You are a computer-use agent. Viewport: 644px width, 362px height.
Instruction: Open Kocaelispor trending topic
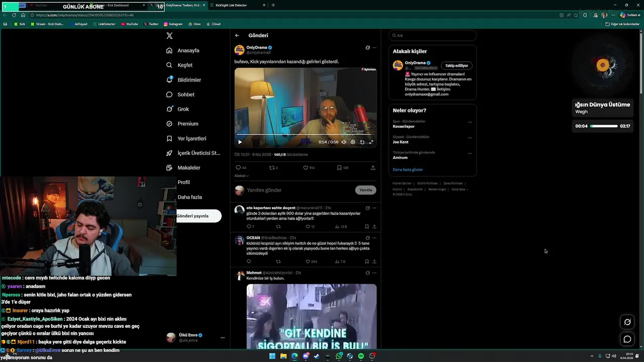tap(404, 126)
